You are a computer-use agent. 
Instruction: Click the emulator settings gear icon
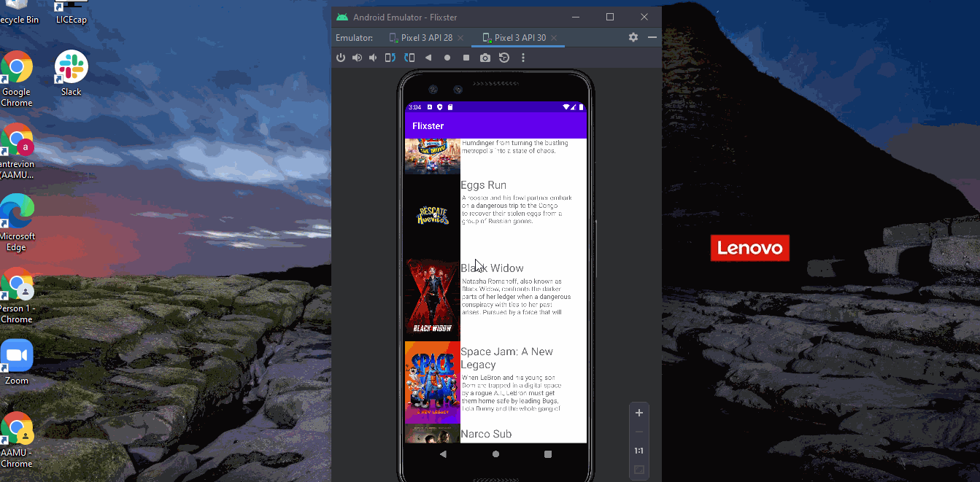click(x=633, y=37)
